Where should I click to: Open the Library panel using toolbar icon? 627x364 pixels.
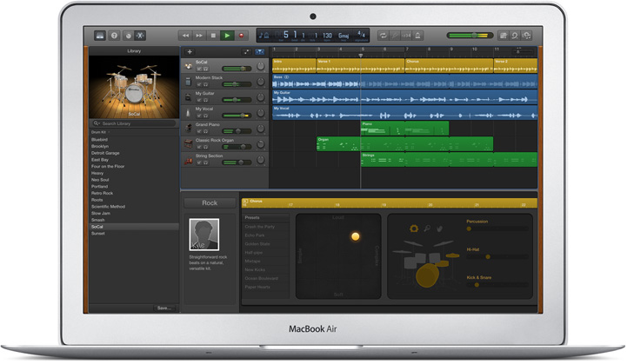tap(99, 36)
